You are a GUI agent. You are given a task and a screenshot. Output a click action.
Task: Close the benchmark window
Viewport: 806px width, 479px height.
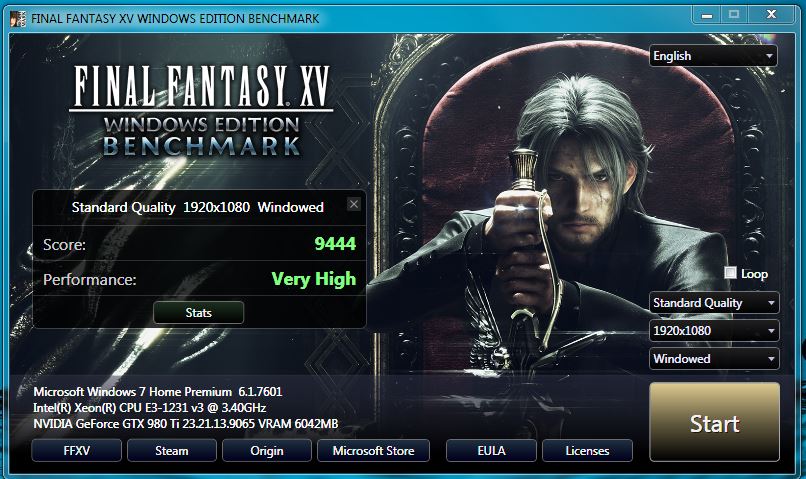pyautogui.click(x=771, y=14)
